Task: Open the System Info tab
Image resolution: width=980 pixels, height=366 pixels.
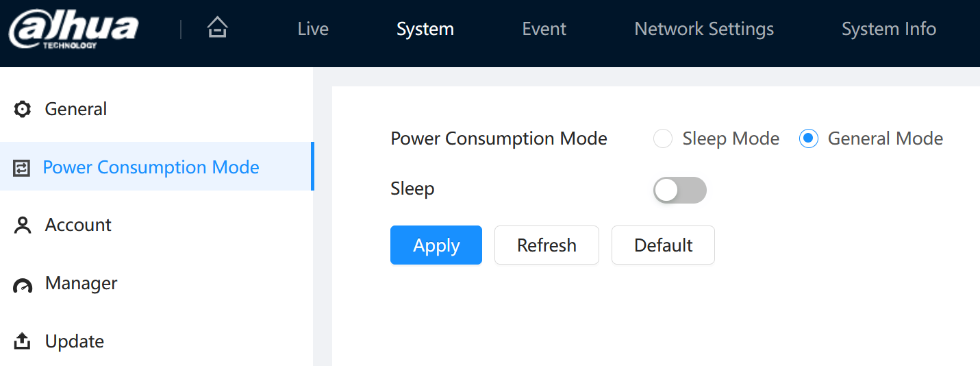Action: pos(889,29)
